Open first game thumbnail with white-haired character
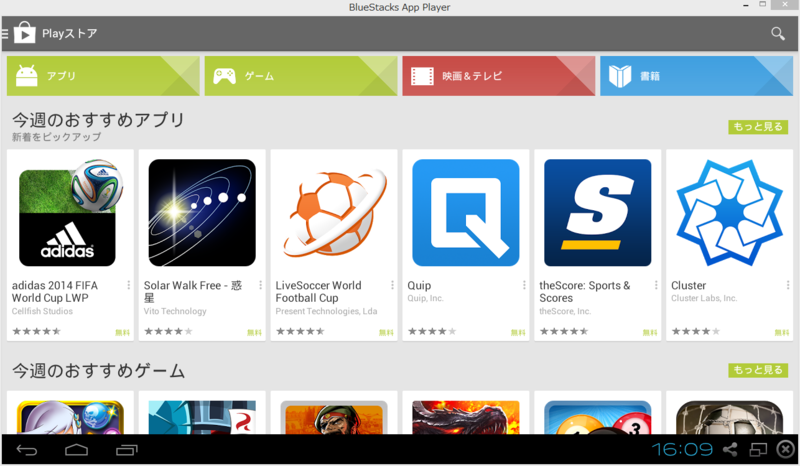The width and height of the screenshot is (800, 466). coord(70,417)
